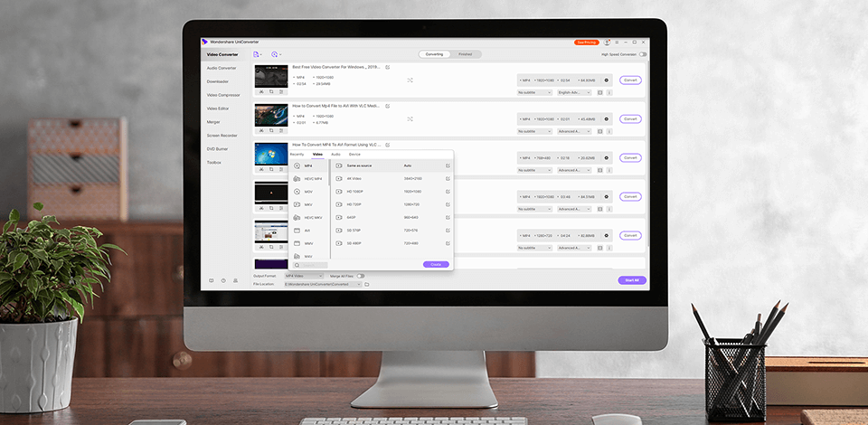The width and height of the screenshot is (868, 425).
Task: Click the format search field
Action: click(310, 265)
